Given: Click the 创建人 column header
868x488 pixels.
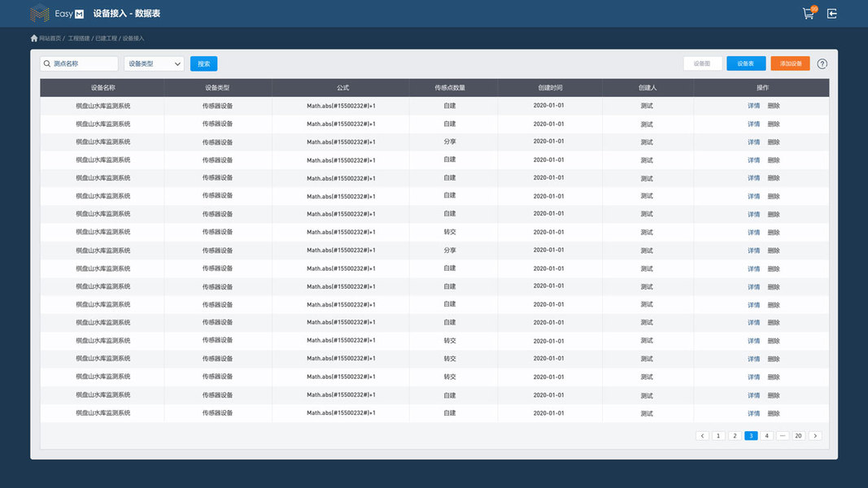Looking at the screenshot, I should [x=647, y=87].
